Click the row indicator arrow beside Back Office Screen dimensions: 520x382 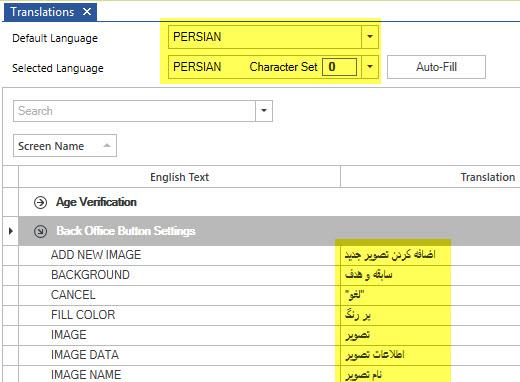click(x=11, y=231)
